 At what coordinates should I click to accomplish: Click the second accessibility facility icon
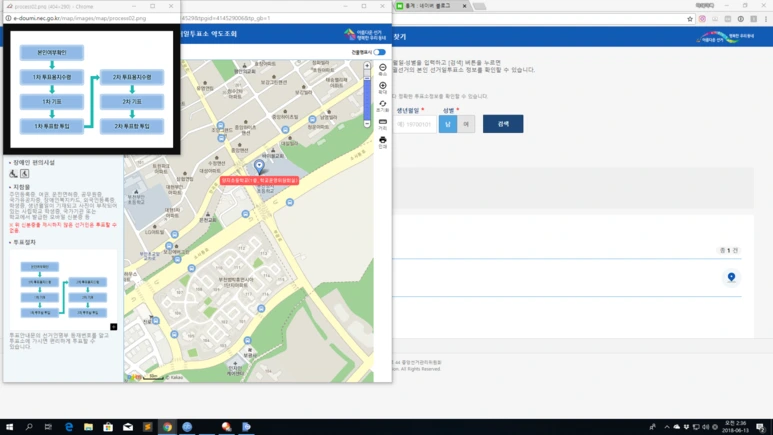pyautogui.click(x=25, y=173)
